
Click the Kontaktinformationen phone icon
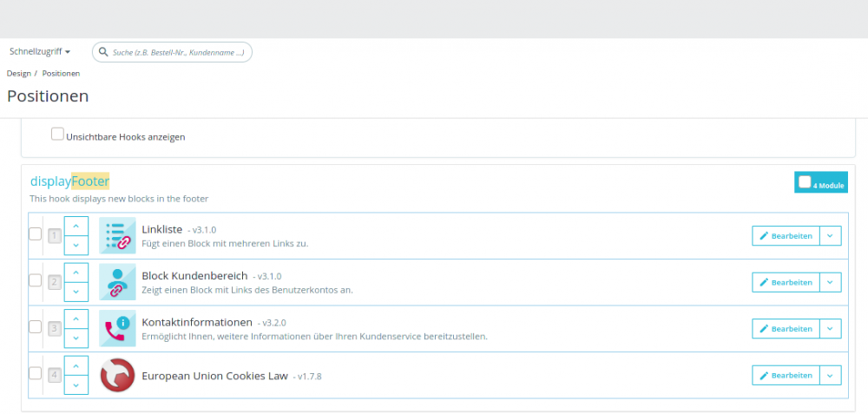coord(117,328)
